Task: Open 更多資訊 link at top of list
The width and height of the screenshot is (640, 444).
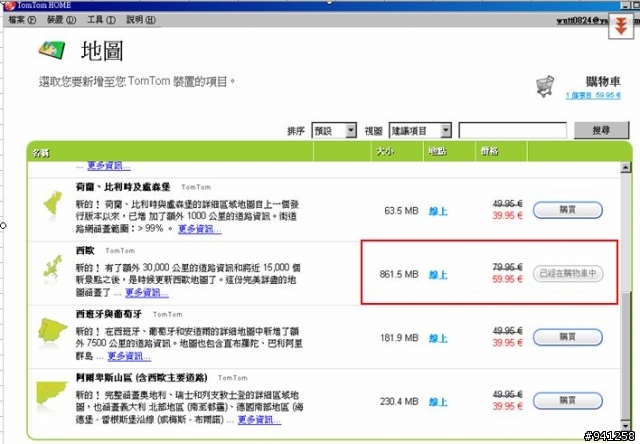Action: tap(109, 166)
